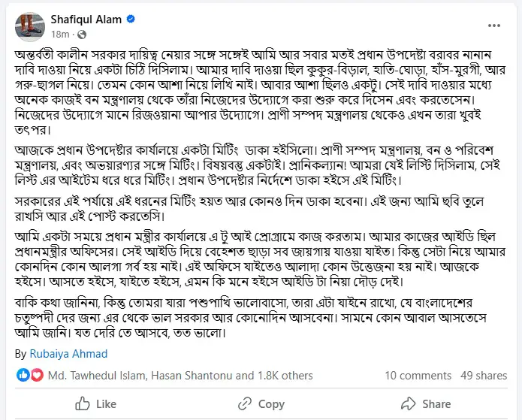The image size is (522, 420).
Task: Copy the post link with Copy
Action: [x=271, y=404]
